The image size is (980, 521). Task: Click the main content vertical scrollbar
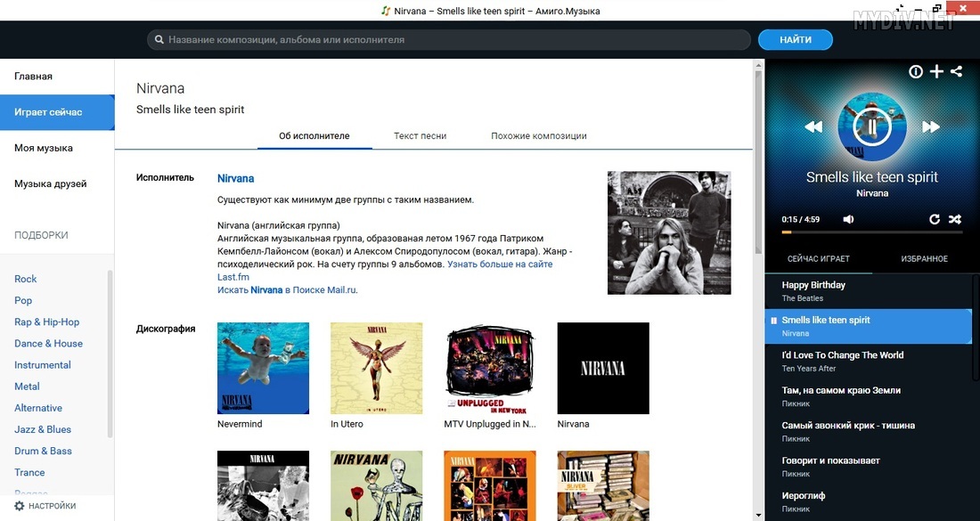759,162
